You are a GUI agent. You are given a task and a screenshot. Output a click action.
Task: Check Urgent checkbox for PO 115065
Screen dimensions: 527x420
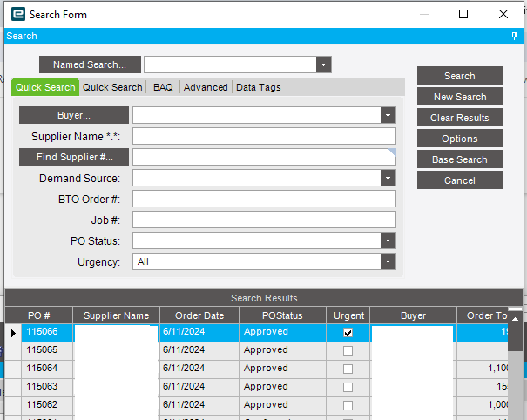tap(348, 351)
